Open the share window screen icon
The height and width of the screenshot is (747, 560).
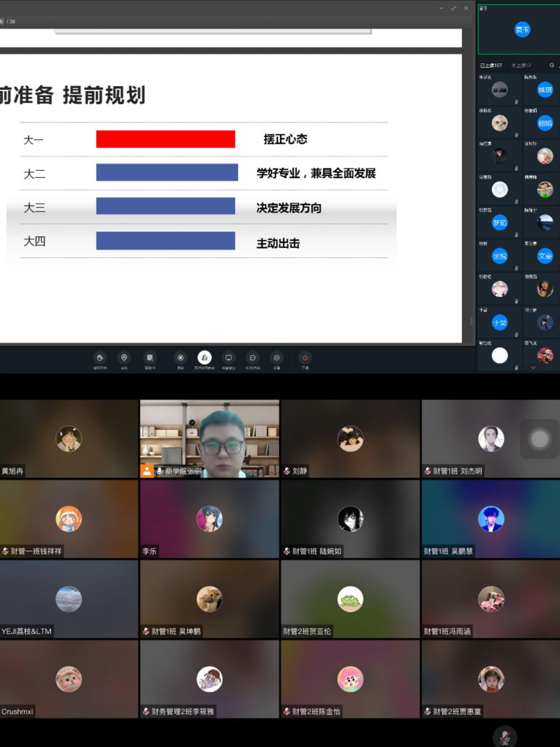pos(229,358)
